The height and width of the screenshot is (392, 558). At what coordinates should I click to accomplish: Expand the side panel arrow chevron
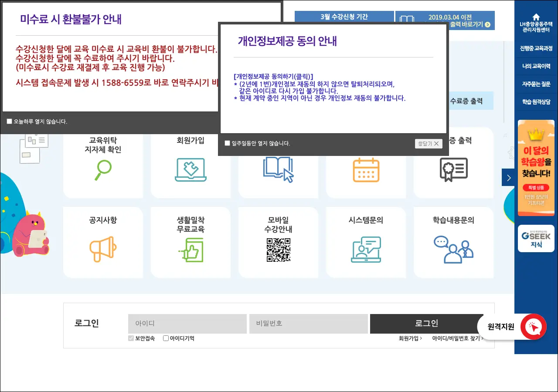pos(508,178)
